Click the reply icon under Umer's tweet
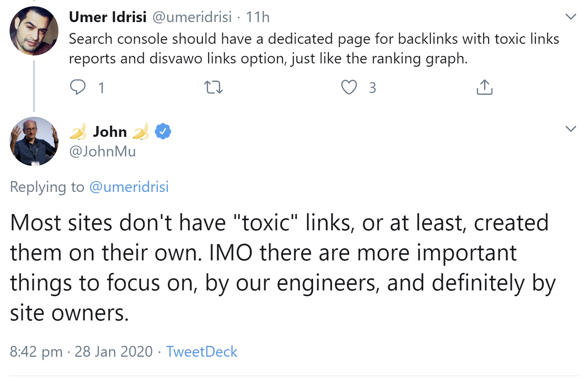Screen dimensions: 588x378 (x=78, y=87)
